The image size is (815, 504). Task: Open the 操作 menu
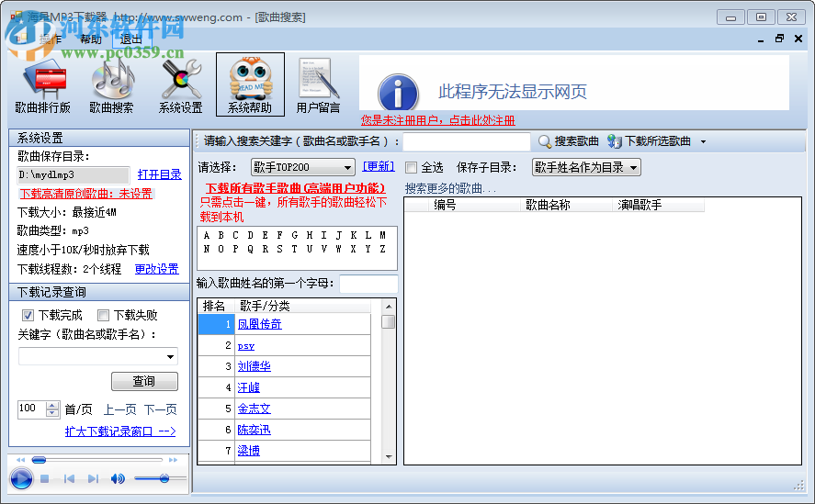(51, 39)
